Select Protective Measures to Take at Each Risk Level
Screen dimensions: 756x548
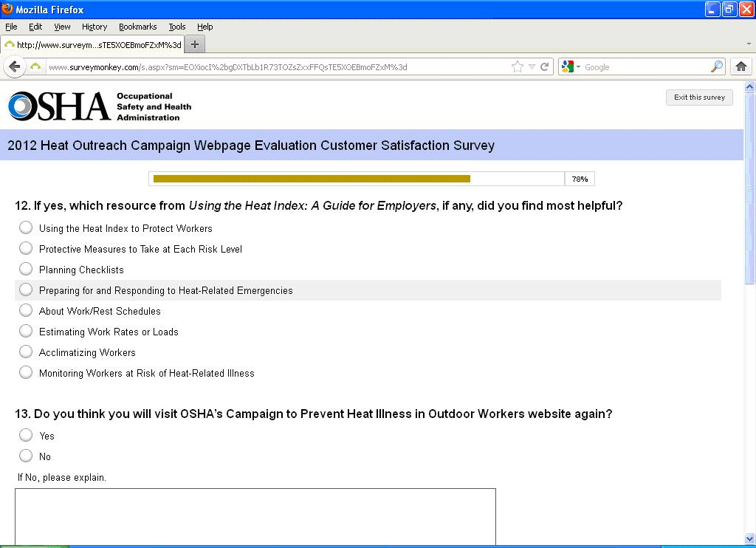click(x=26, y=248)
